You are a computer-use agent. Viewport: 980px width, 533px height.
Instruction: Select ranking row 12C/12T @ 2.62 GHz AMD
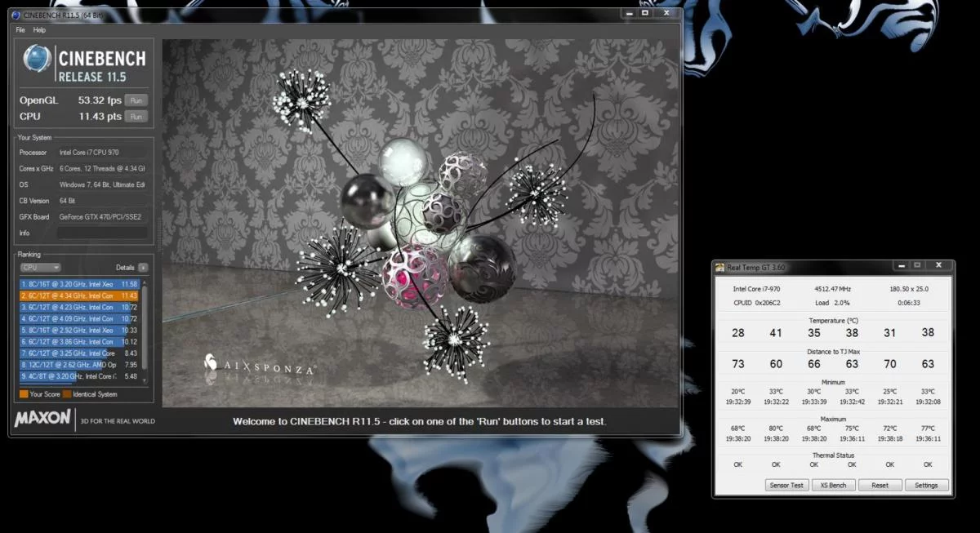click(79, 365)
